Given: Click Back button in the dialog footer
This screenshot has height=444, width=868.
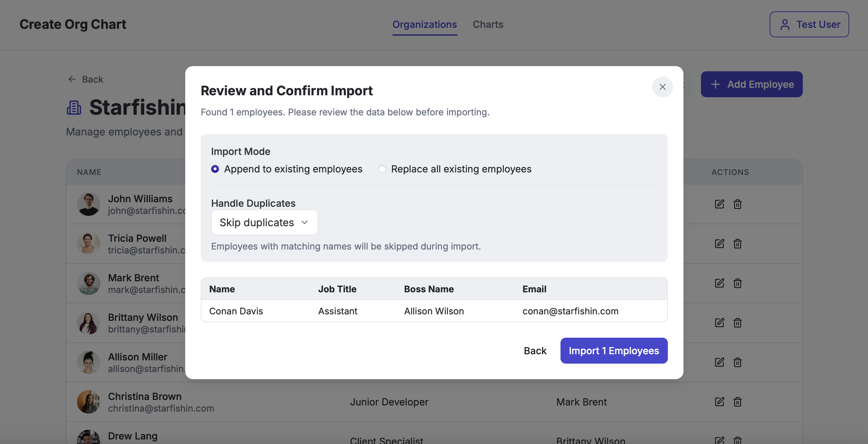Looking at the screenshot, I should pyautogui.click(x=535, y=351).
